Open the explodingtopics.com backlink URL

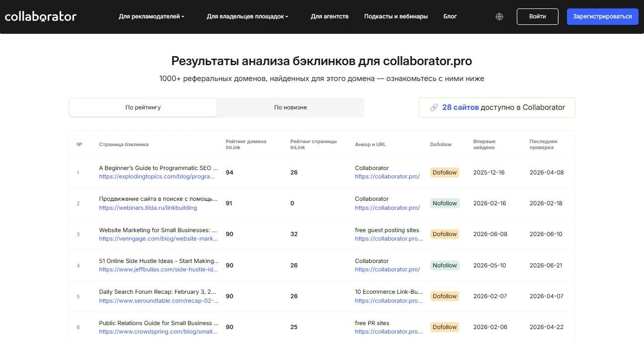[157, 176]
